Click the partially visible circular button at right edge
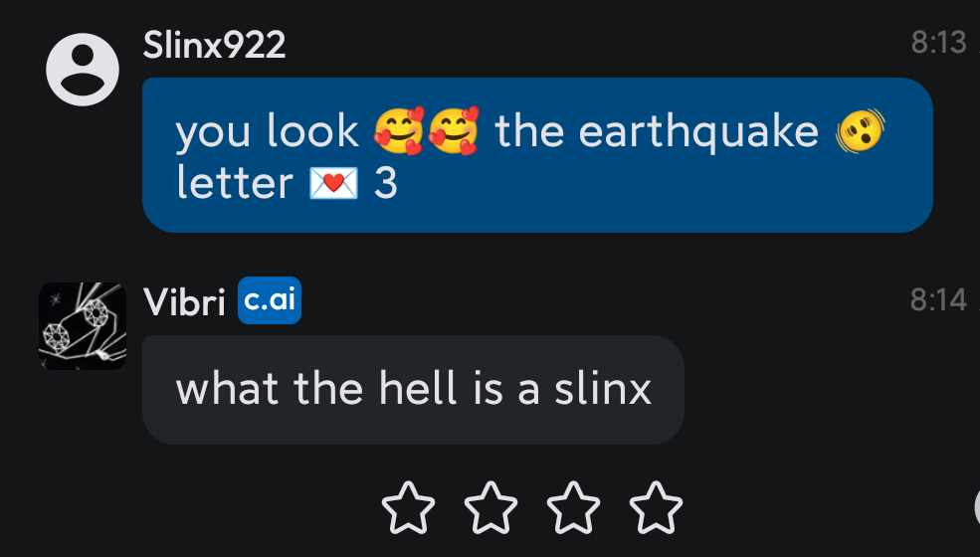The image size is (980, 557). [x=977, y=508]
